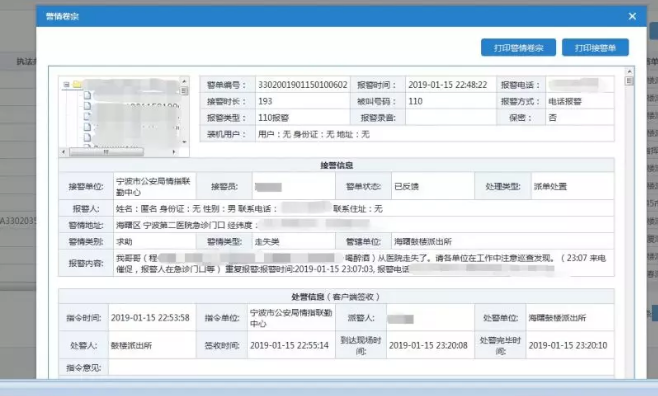Select the yellow folder icon in the tree
This screenshot has width=658, height=396.
(x=77, y=84)
